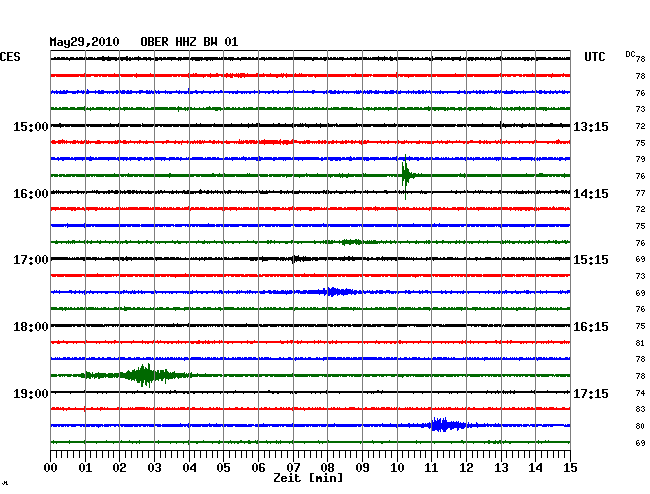Image resolution: width=650 pixels, height=494 pixels.
Task: Select the 15:00 local time label
Action: (31, 126)
